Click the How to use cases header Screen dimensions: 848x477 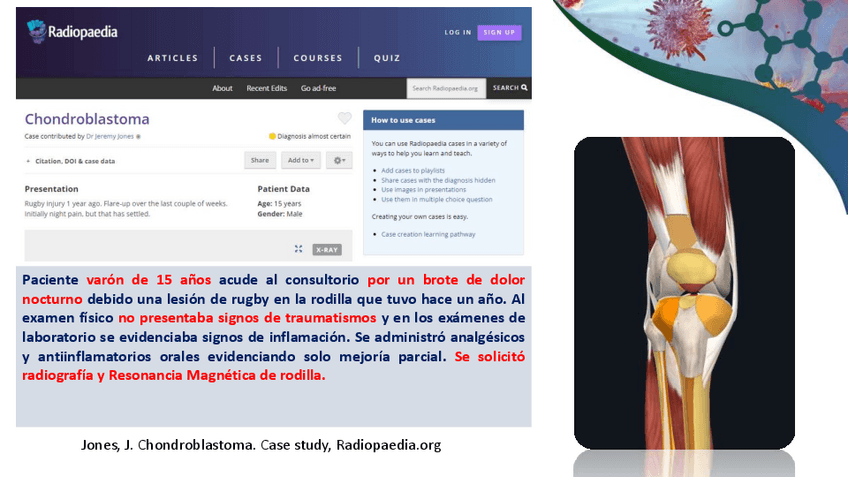point(443,120)
